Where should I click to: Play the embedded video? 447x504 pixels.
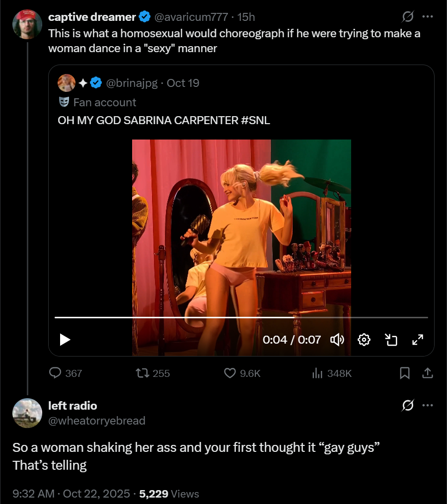(x=65, y=340)
